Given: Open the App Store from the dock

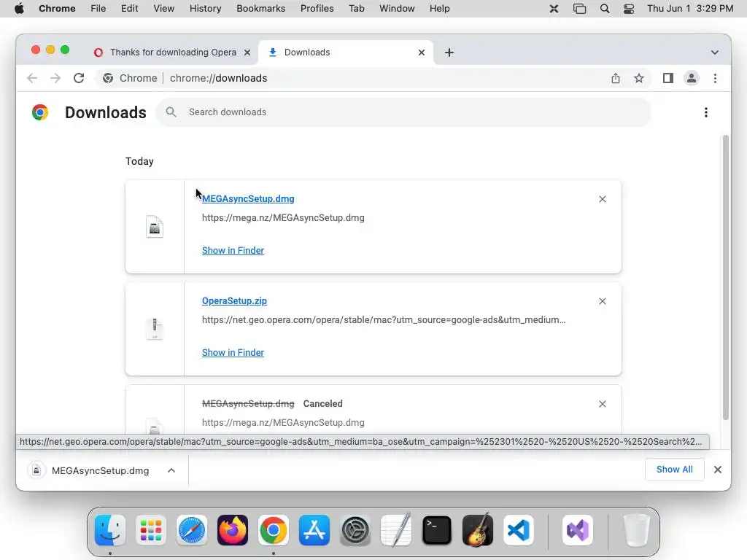Looking at the screenshot, I should click(x=314, y=530).
